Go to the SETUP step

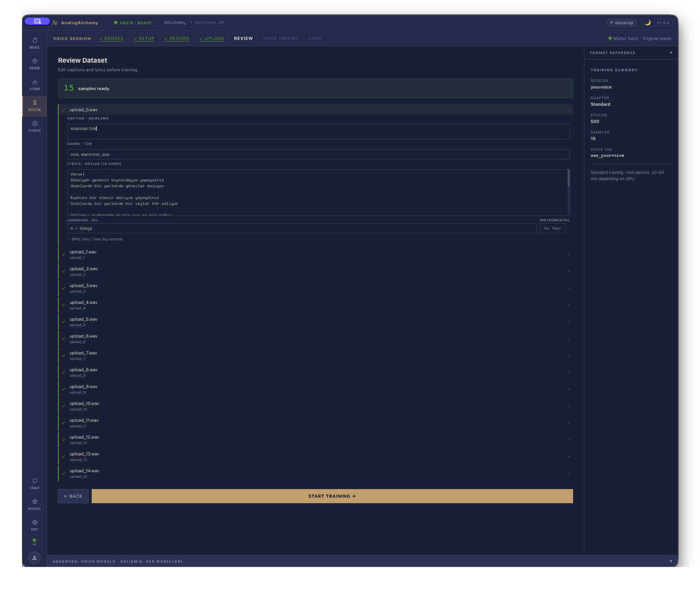tap(144, 38)
